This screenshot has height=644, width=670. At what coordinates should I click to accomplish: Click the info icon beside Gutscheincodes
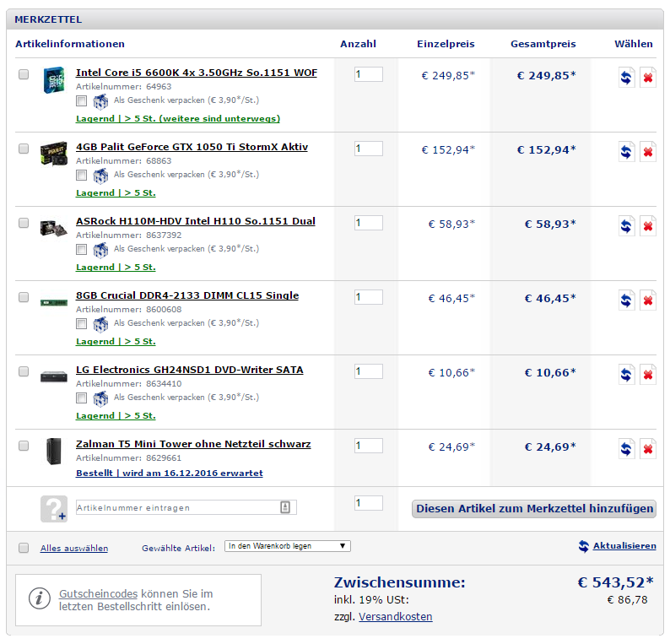tap(40, 598)
